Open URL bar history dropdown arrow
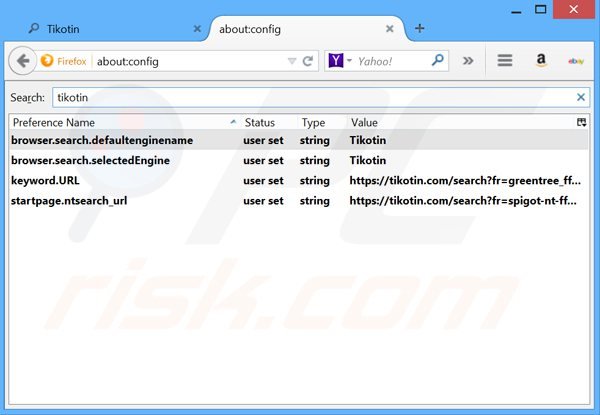The image size is (600, 415). click(292, 61)
